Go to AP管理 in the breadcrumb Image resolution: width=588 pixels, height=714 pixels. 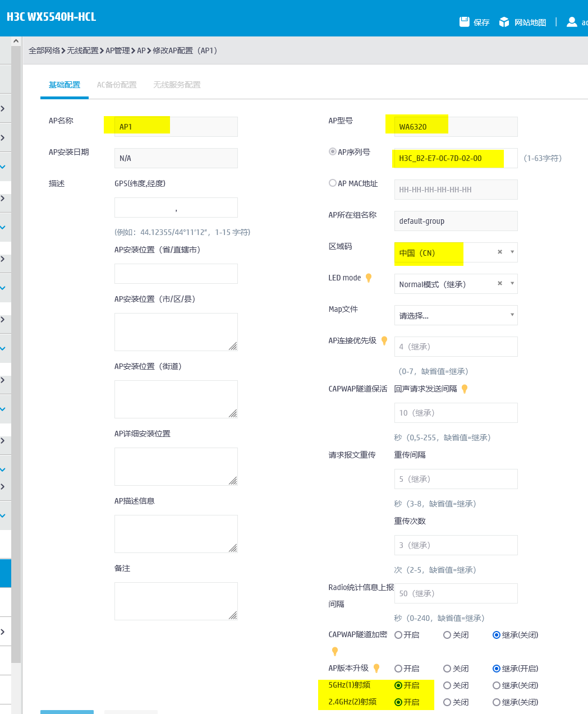click(x=118, y=50)
